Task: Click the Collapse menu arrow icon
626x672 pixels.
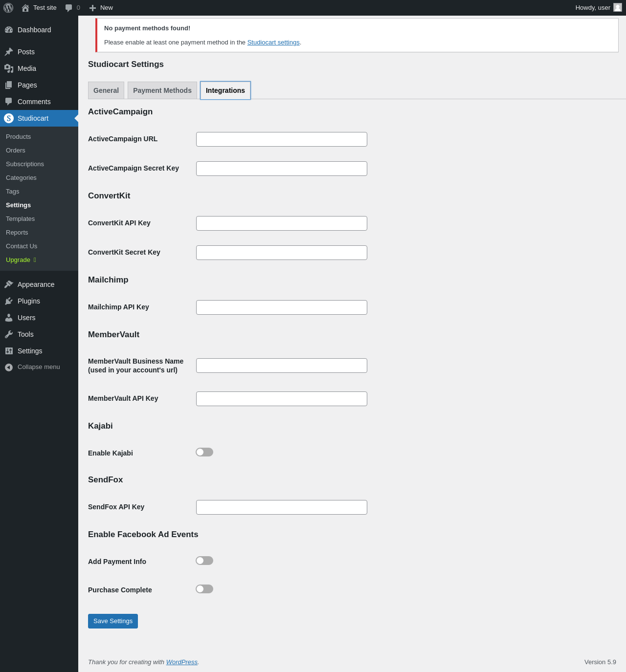Action: (x=9, y=367)
